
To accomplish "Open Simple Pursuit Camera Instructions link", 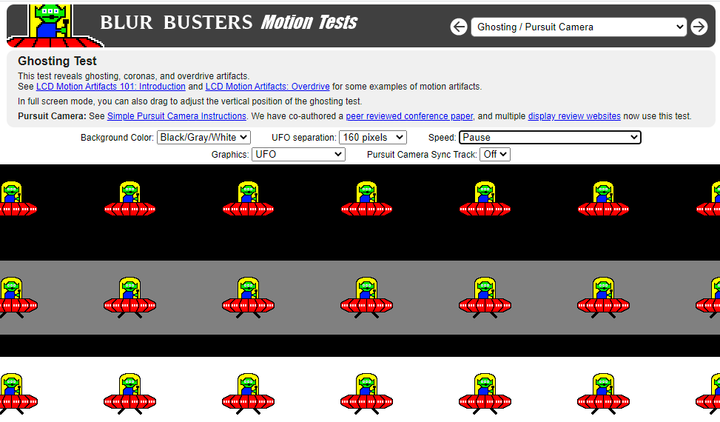I will (x=177, y=116).
